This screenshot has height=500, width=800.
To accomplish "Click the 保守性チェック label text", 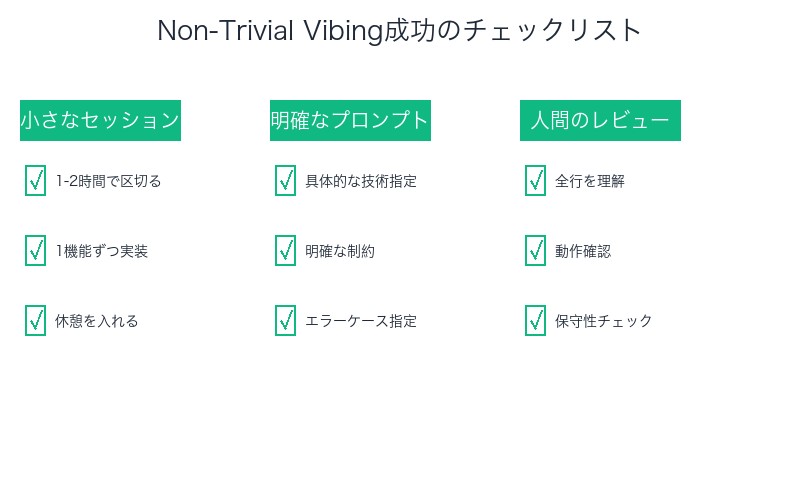I will point(604,321).
